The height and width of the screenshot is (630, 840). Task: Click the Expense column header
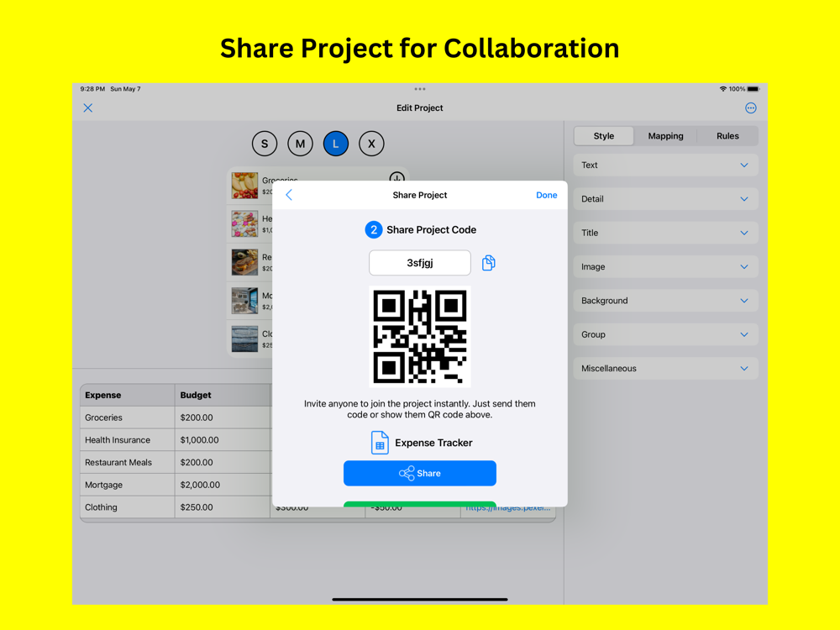coord(128,395)
